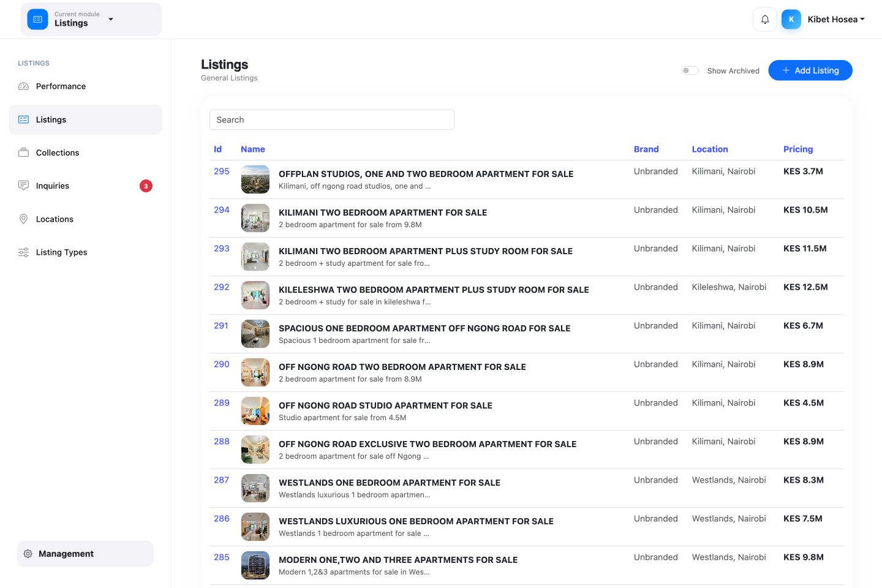
Task: Click thumbnail of listing 294
Action: coord(255,218)
